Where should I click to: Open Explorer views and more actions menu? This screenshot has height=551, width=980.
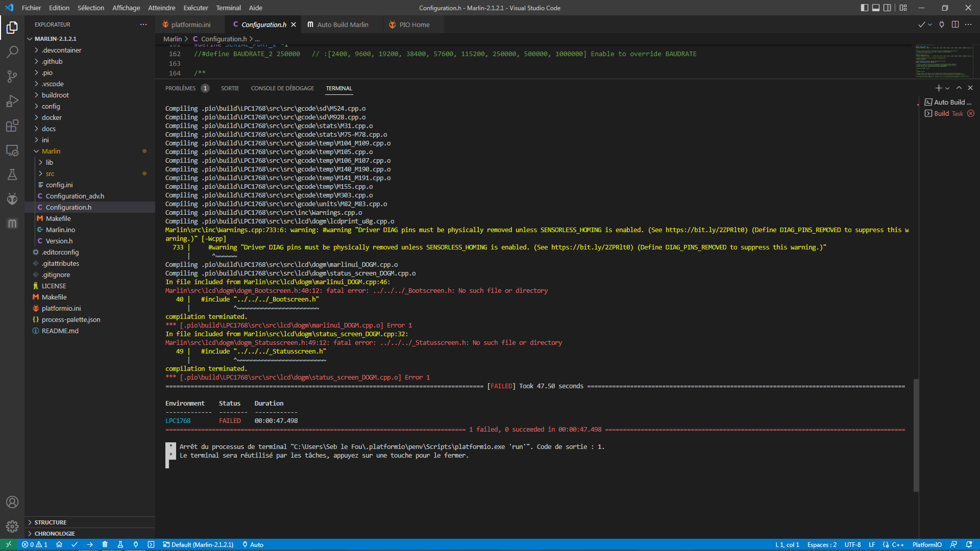(x=143, y=24)
